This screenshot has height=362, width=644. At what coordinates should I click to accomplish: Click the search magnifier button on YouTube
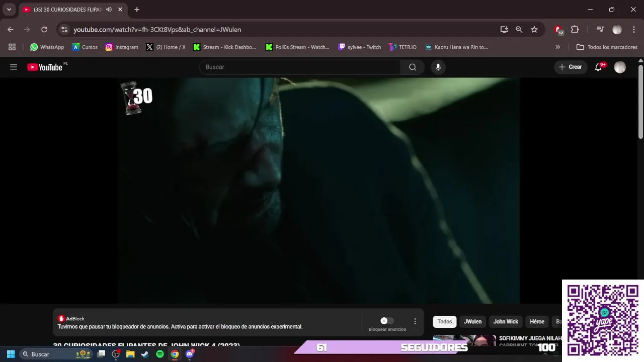click(x=413, y=67)
